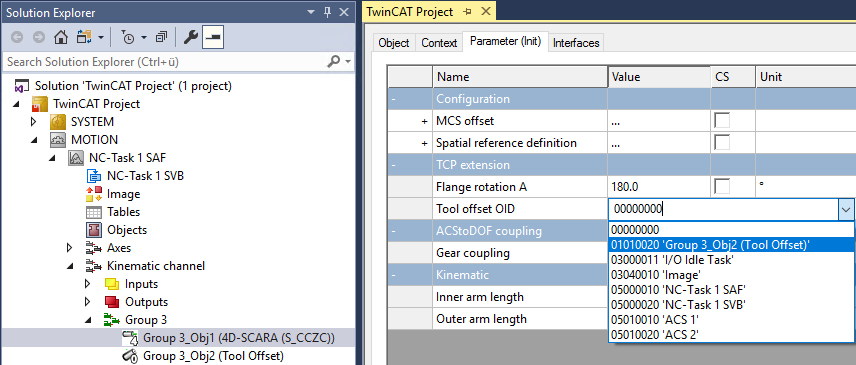This screenshot has height=365, width=856.
Task: Click the NC-Task 1 SAF icon
Action: [x=76, y=158]
